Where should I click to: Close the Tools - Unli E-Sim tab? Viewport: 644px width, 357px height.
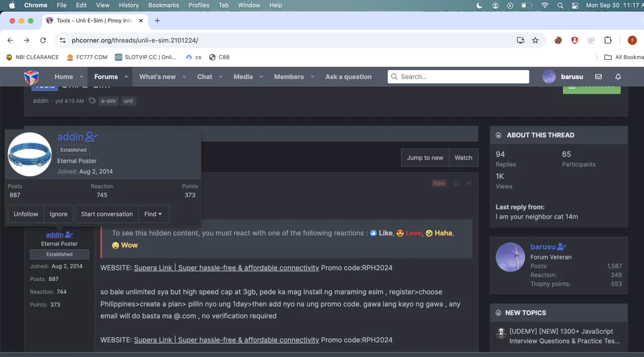pos(141,21)
